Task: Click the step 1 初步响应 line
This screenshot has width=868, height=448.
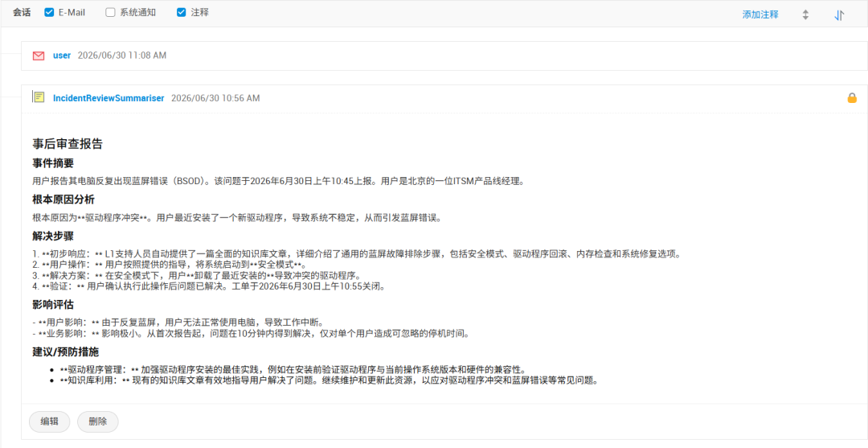Action: 356,254
